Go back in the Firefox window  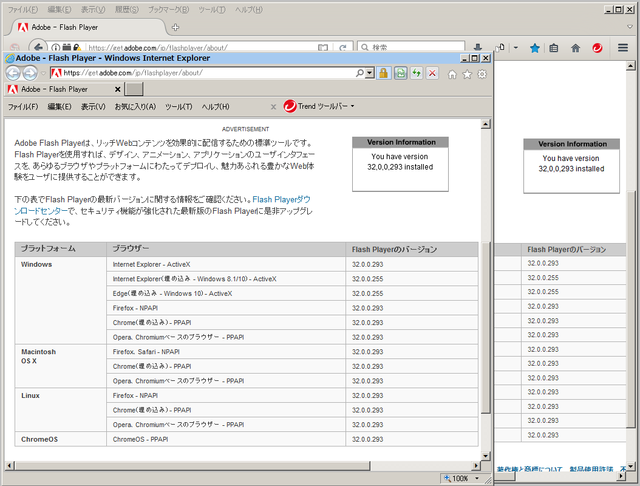(38, 47)
